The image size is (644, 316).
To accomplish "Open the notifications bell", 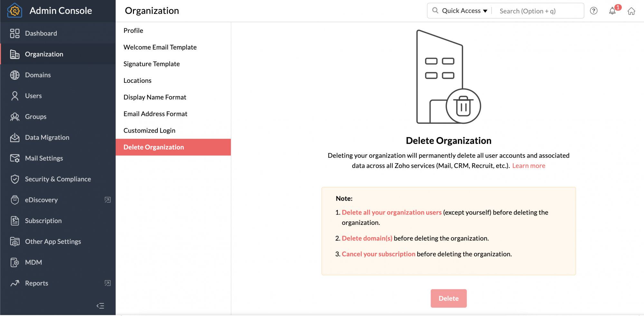I will pos(612,11).
